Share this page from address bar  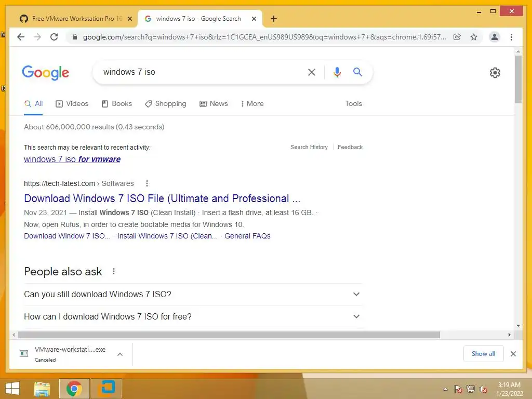457,37
